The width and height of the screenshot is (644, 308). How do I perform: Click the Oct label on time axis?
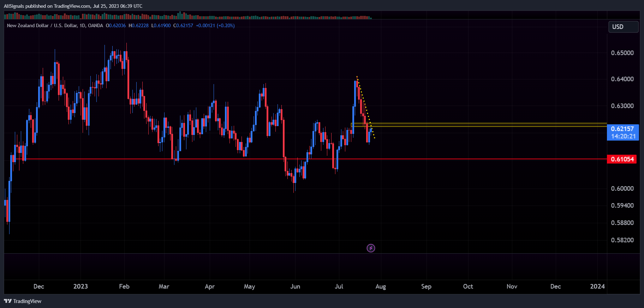coord(468,286)
